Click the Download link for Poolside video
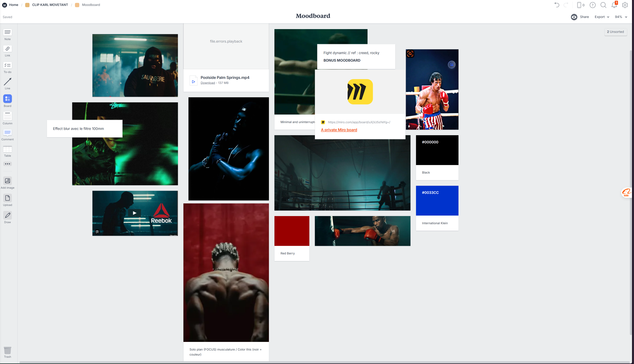The image size is (634, 364). click(x=208, y=83)
